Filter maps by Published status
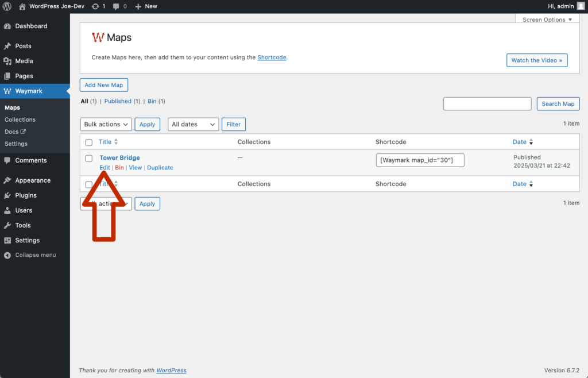This screenshot has width=588, height=378. [x=118, y=101]
